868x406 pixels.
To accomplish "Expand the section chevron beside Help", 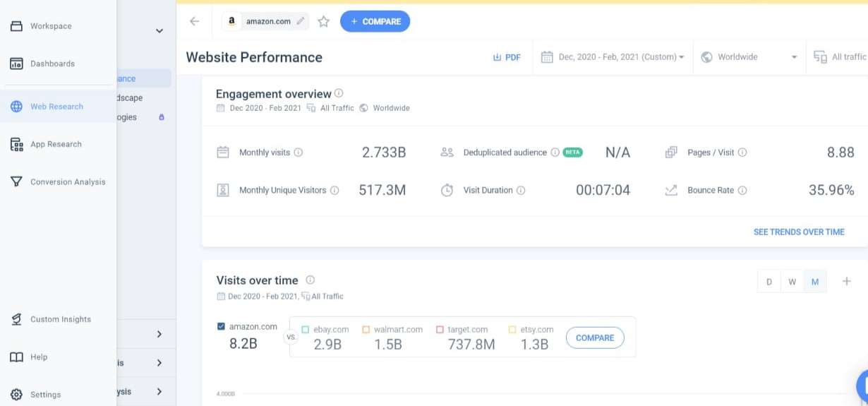I will [x=159, y=363].
